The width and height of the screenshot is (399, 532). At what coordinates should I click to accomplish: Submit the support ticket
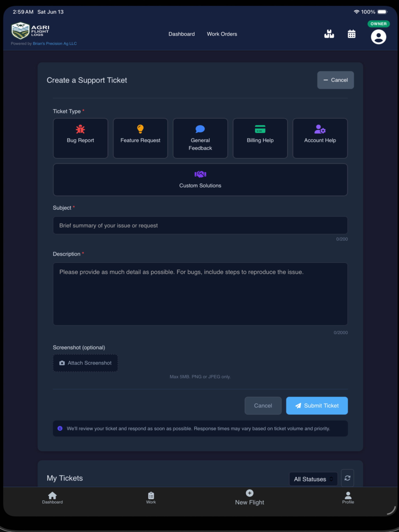(317, 406)
